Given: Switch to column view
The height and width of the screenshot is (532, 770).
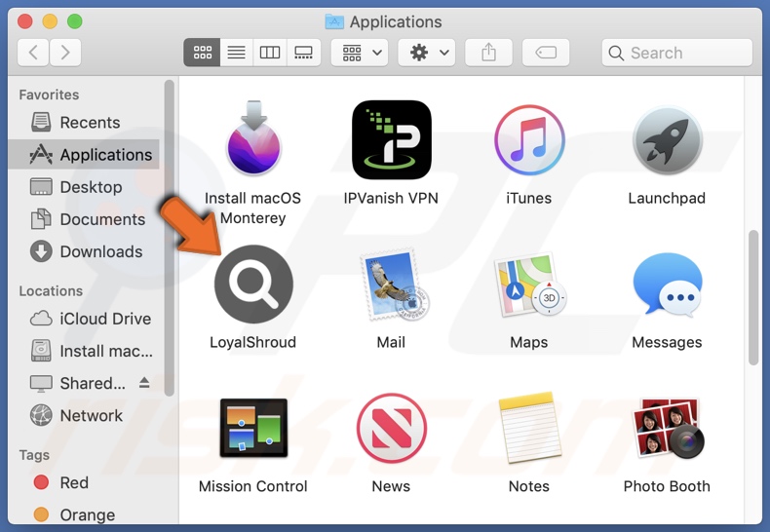Looking at the screenshot, I should click(x=270, y=52).
